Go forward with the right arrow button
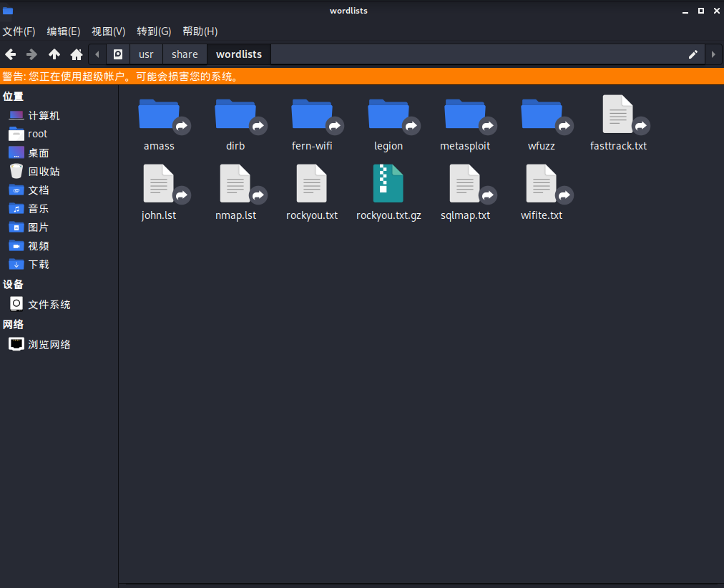This screenshot has width=724, height=588. point(32,54)
